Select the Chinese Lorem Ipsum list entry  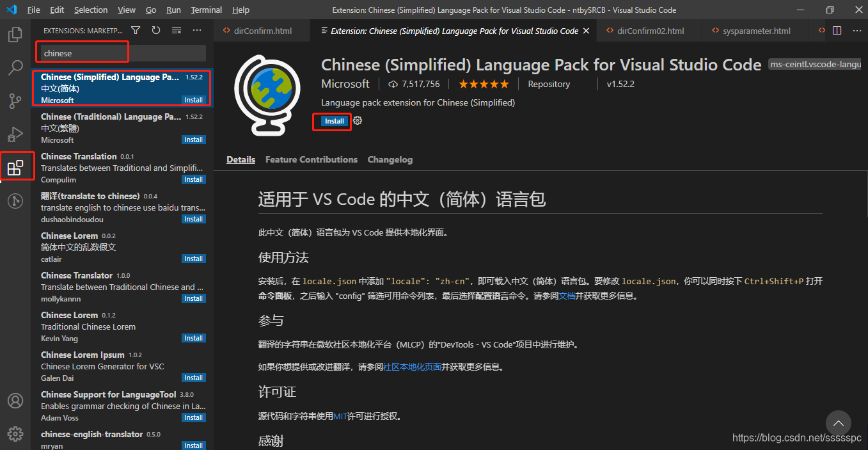122,366
